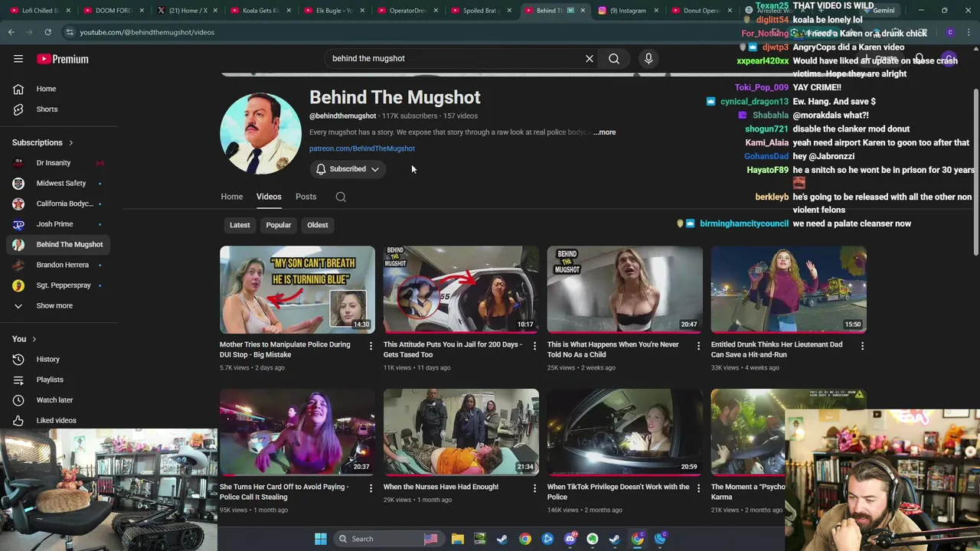Screen dimensions: 980x551
Task: Open 'When the Nurses Had Enough!' video title
Action: click(x=441, y=487)
